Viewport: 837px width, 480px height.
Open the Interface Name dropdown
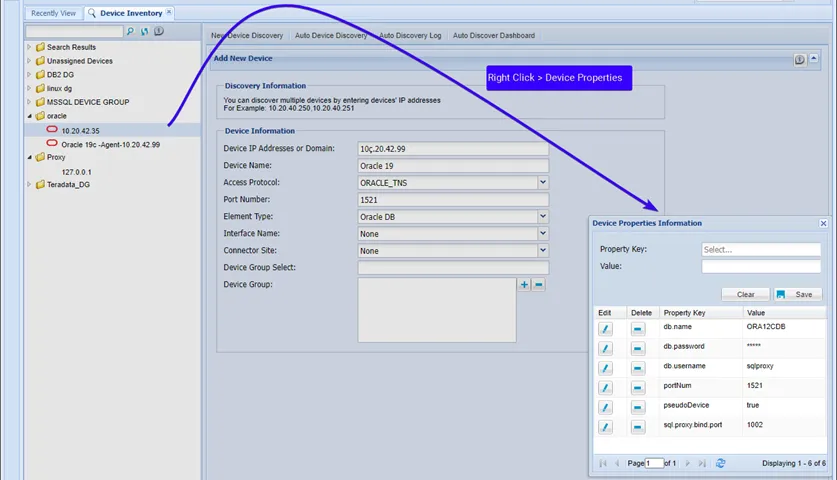(543, 233)
